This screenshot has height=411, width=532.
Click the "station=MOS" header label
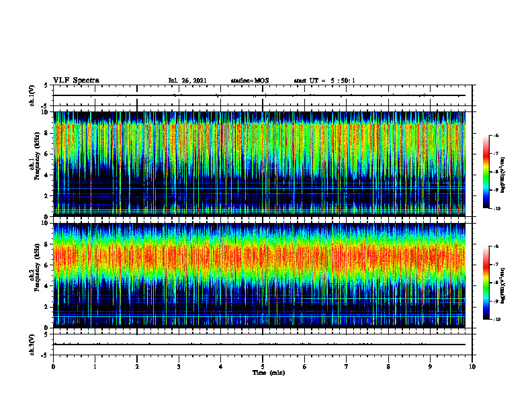point(250,81)
